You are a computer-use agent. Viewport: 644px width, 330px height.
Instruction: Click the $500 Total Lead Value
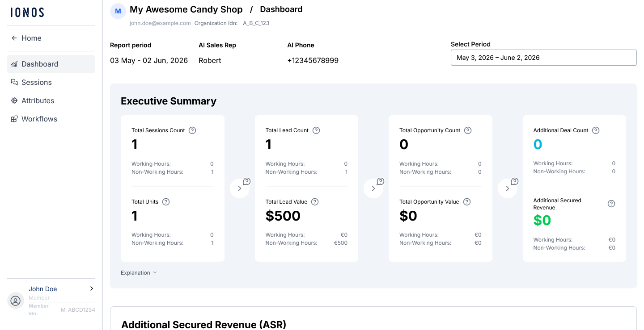click(283, 216)
